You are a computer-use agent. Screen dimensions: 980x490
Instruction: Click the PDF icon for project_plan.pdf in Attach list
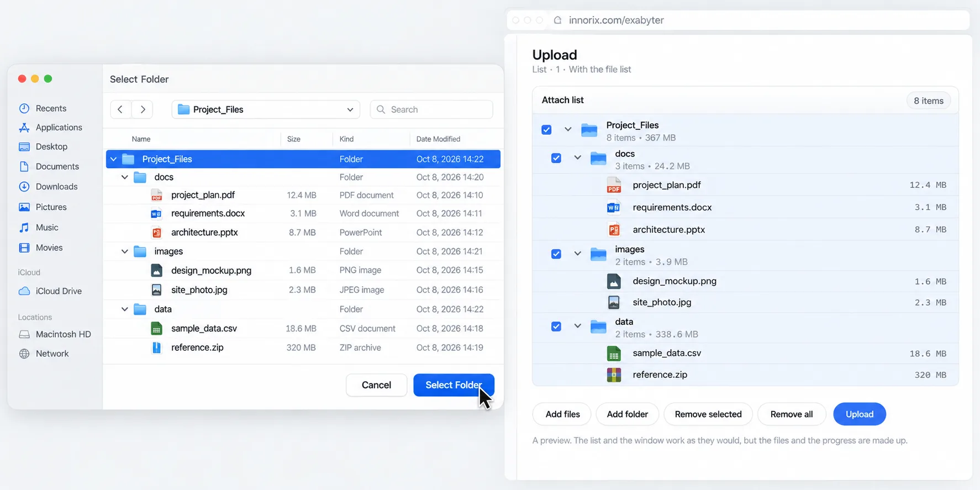point(614,185)
